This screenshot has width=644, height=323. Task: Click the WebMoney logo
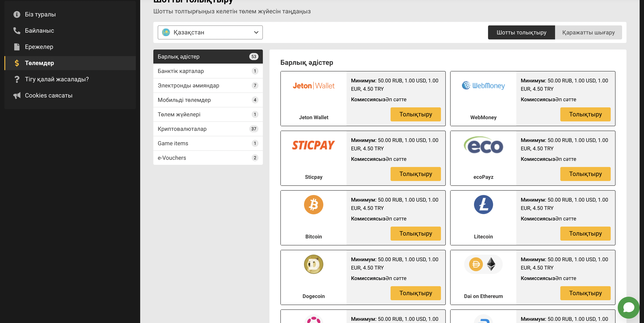[x=483, y=86]
